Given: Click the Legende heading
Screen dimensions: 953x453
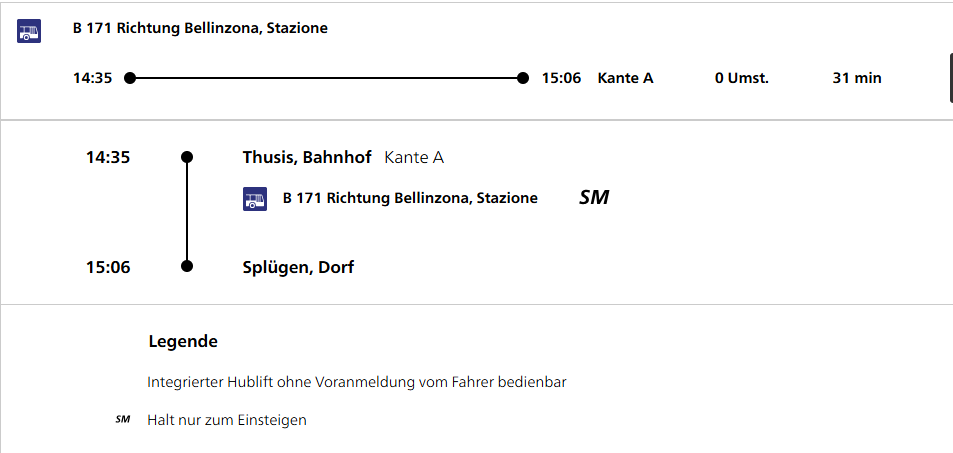Looking at the screenshot, I should click(183, 341).
